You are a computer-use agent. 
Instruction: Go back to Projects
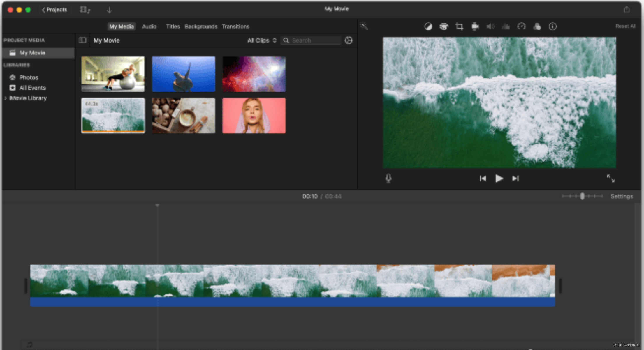coord(54,10)
